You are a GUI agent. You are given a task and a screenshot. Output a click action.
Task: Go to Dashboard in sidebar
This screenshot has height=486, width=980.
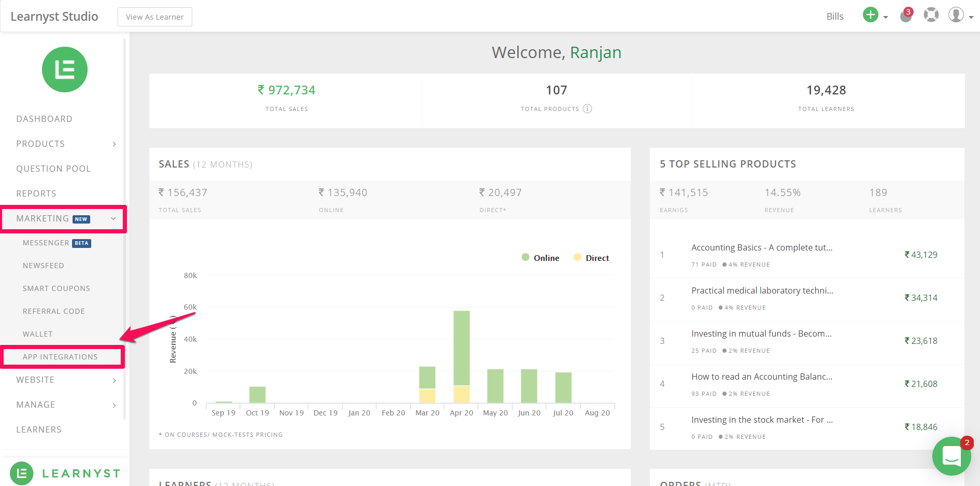click(44, 119)
